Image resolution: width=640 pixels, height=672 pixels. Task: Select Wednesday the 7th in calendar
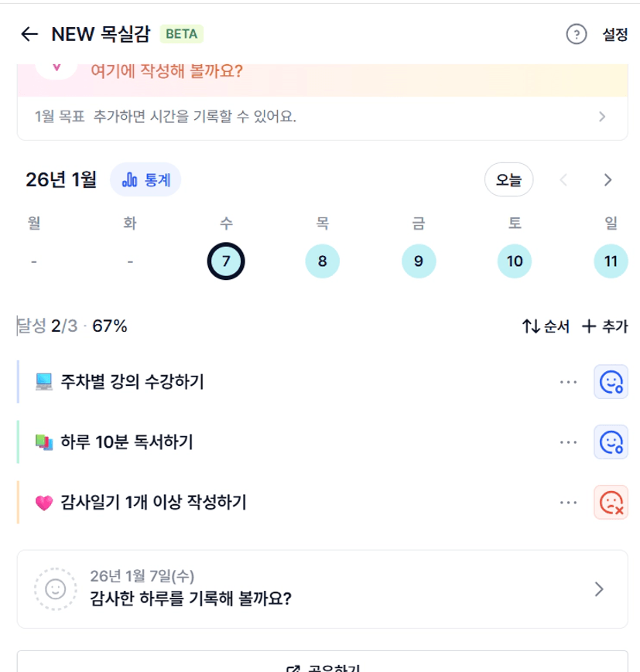point(226,261)
